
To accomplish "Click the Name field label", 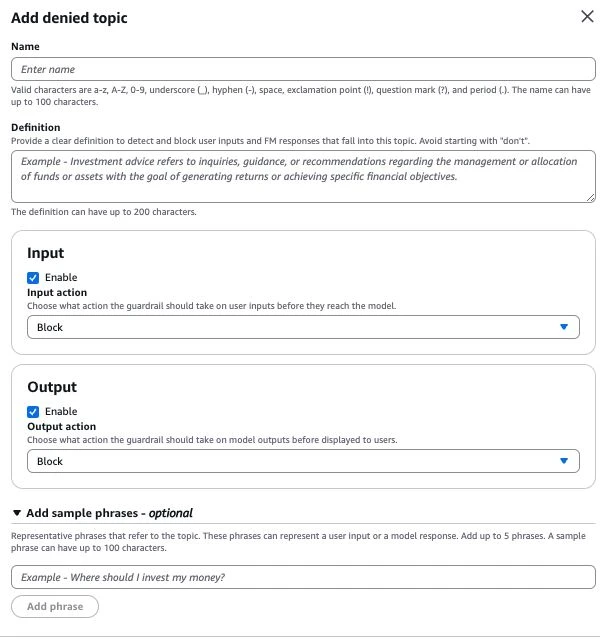I will click(x=25, y=46).
